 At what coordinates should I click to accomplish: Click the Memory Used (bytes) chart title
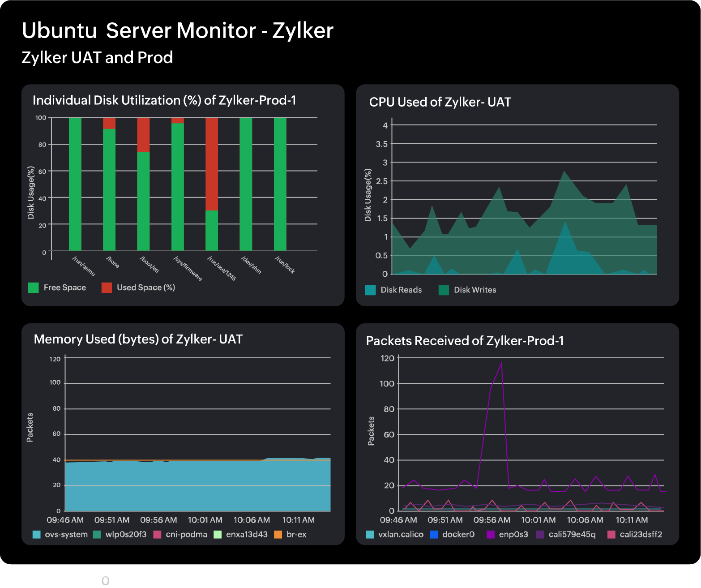pyautogui.click(x=138, y=339)
